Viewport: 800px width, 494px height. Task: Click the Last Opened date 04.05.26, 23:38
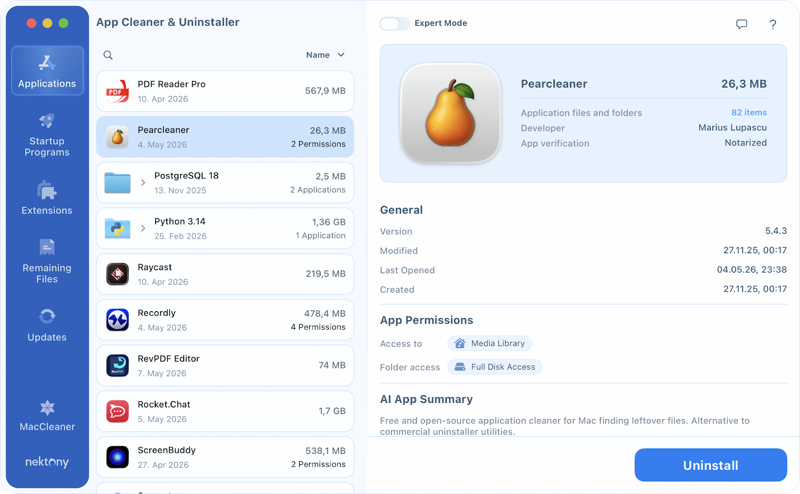click(752, 270)
